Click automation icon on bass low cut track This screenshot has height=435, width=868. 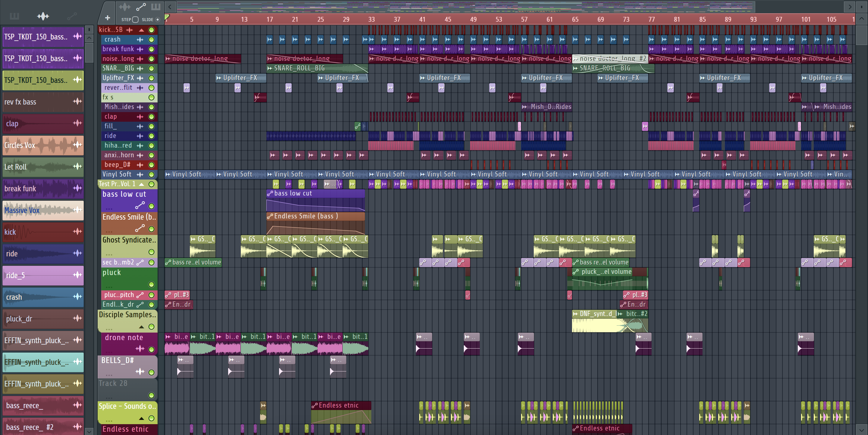point(140,205)
